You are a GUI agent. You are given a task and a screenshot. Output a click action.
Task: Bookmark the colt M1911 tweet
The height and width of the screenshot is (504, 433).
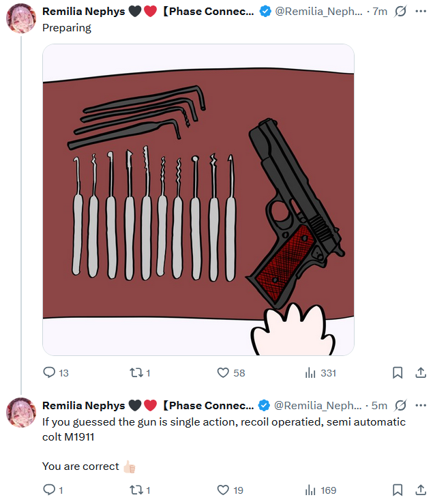pyautogui.click(x=398, y=490)
